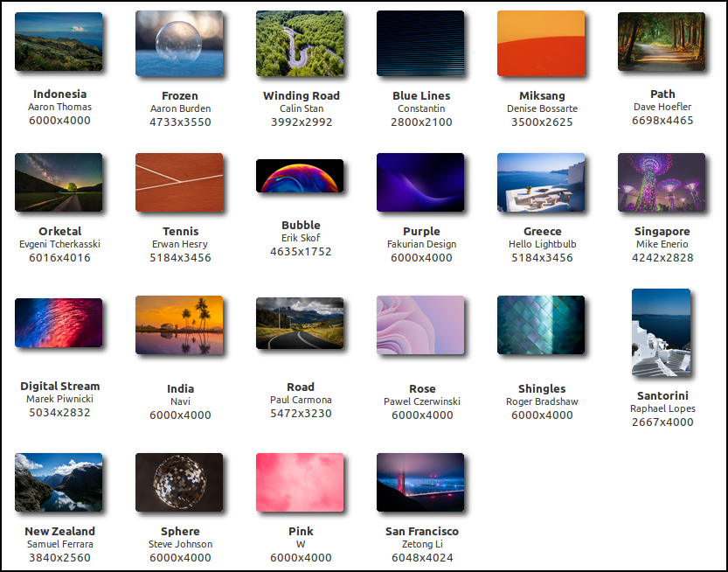Click the "Raphael Lopes" author name
The width and height of the screenshot is (728, 572).
coord(662,408)
